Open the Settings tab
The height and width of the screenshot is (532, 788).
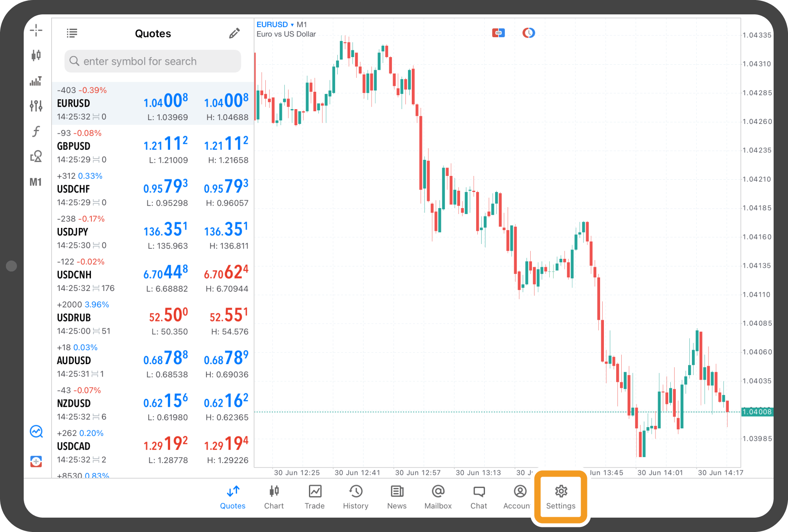coord(561,497)
